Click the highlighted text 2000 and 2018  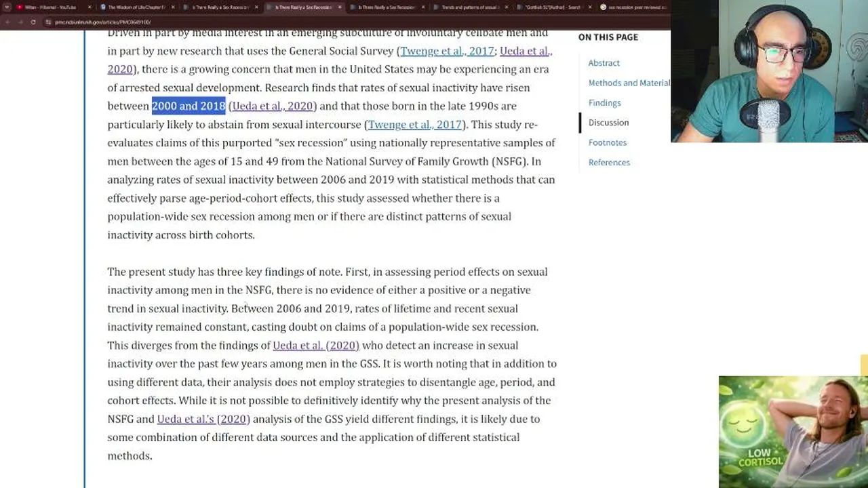click(x=189, y=106)
